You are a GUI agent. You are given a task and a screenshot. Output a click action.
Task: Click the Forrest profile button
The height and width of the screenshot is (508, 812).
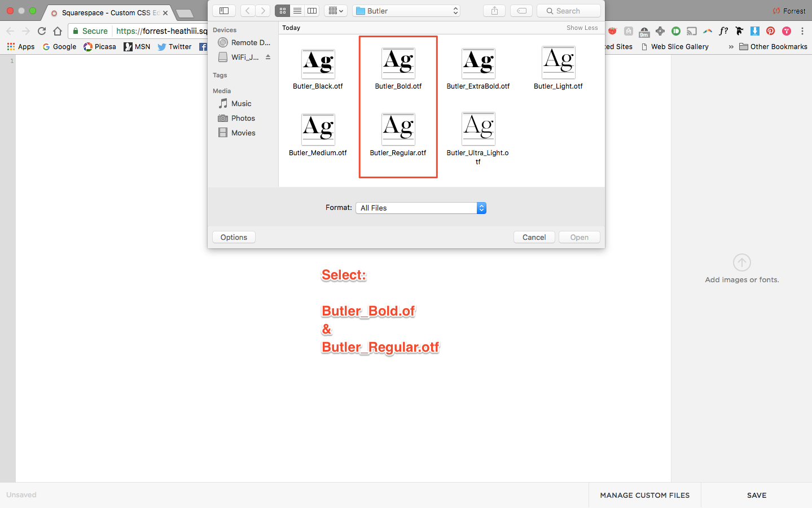click(789, 11)
